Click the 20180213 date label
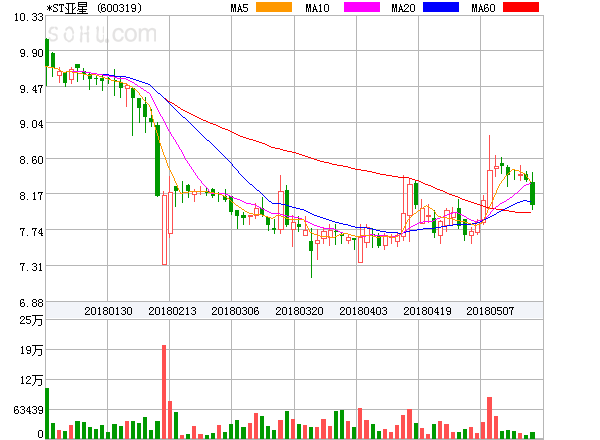This screenshot has width=600, height=440. (x=172, y=311)
